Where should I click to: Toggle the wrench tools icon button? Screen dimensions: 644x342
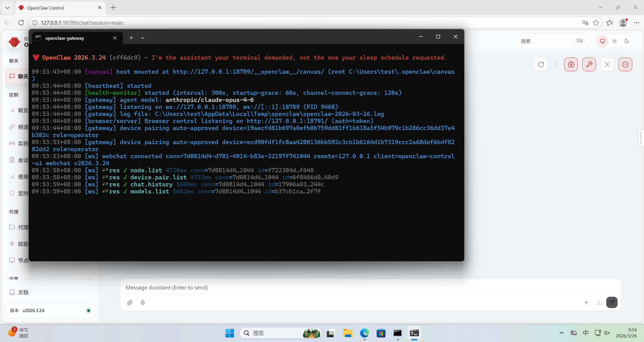tap(589, 65)
